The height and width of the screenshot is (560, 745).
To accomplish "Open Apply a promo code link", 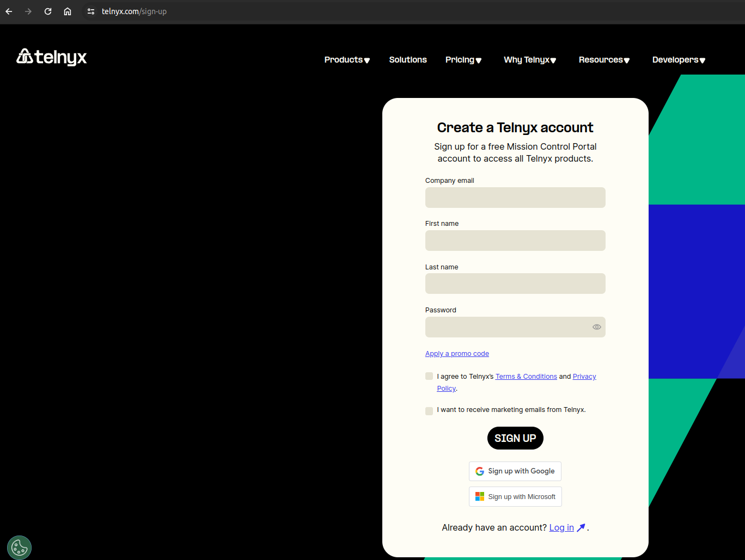I will (x=457, y=354).
